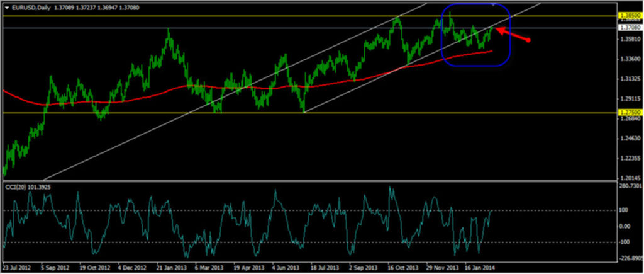Viewport: 644px width, 274px height.
Task: Select the upper yellow horizontal resistance line
Action: (x=189, y=15)
